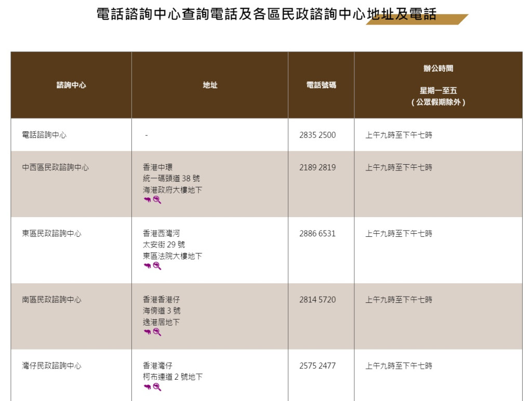This screenshot has height=401, width=532.
Task: Open the map icon below 東區法院大樓地下
Action: (147, 266)
